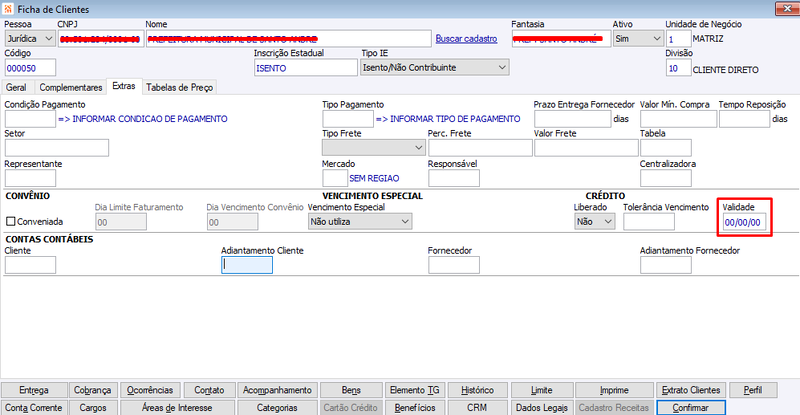Click the Cliente account field

30,265
